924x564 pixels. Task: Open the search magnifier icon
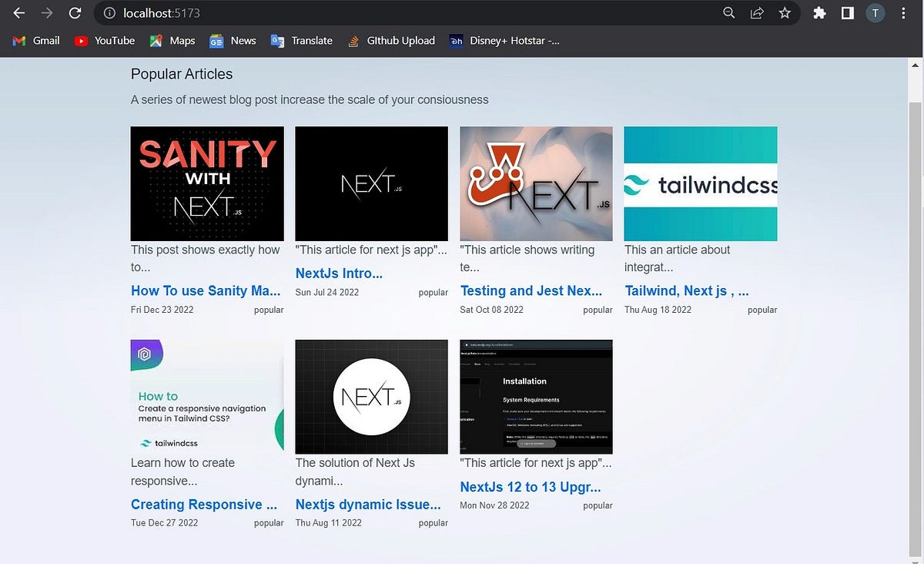728,12
